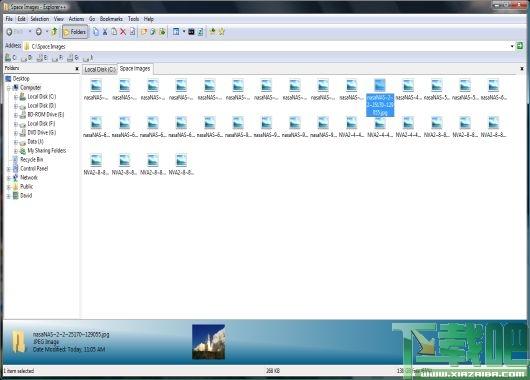
Task: Open the Edit menu
Action: 22,19
